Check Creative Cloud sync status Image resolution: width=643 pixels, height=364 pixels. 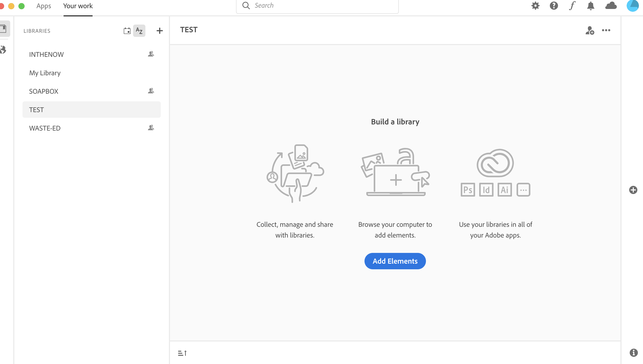point(611,6)
